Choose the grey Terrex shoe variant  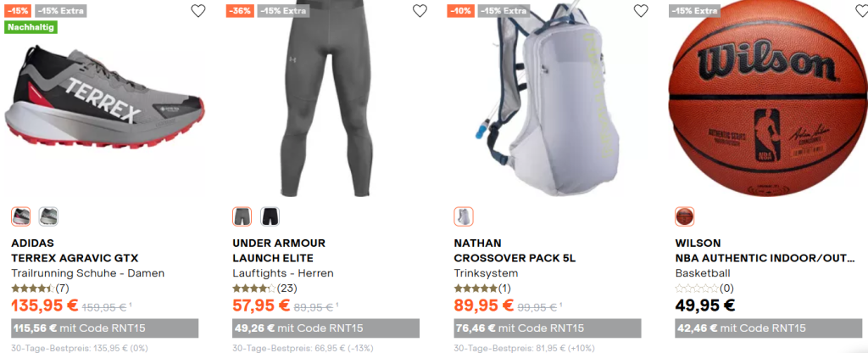[x=48, y=216]
